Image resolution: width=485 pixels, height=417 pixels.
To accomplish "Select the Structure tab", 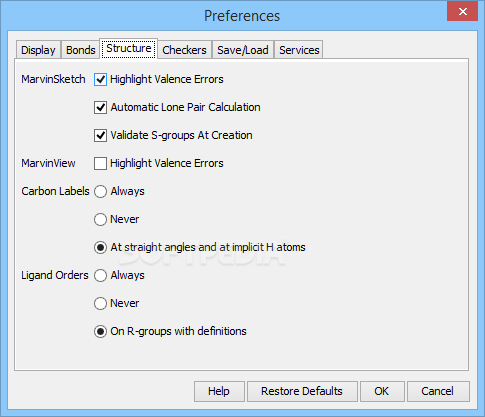I will click(129, 49).
